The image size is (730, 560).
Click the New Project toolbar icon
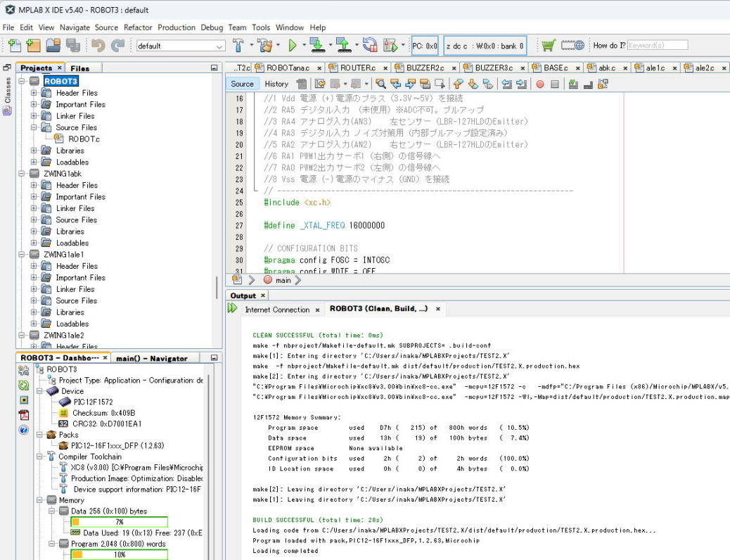pyautogui.click(x=34, y=45)
